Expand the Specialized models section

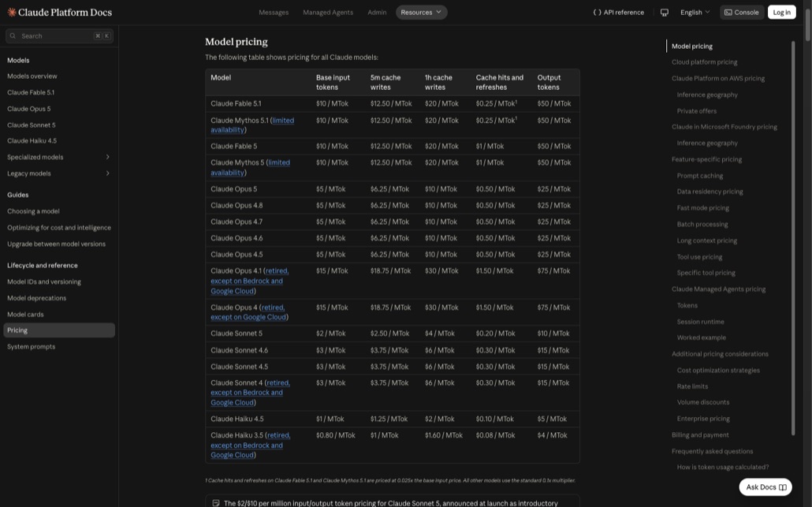[x=108, y=157]
